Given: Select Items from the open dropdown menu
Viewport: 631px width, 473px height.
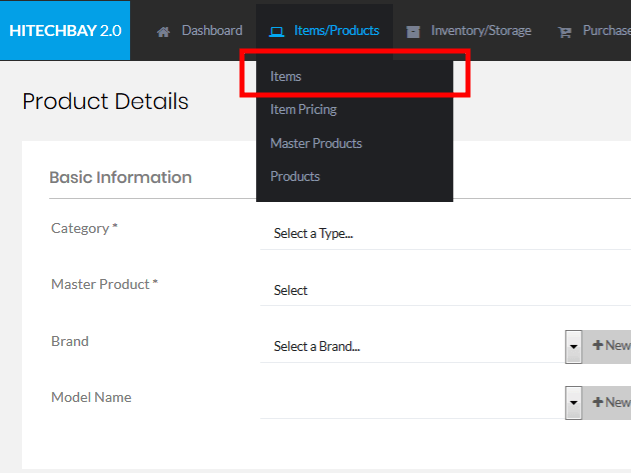Looking at the screenshot, I should pyautogui.click(x=286, y=76).
